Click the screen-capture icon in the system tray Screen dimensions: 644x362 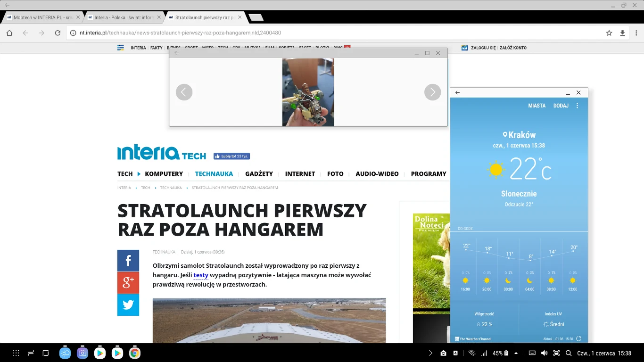click(x=557, y=353)
